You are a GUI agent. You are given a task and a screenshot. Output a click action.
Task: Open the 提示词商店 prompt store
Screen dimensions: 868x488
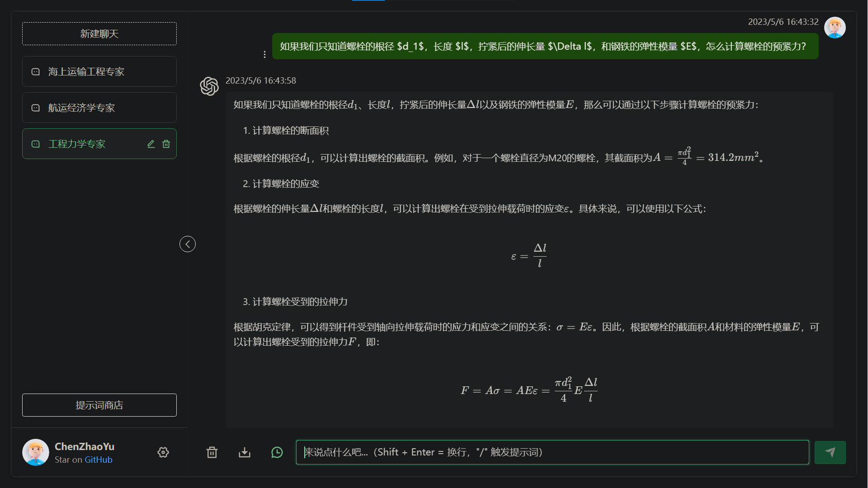coord(99,405)
